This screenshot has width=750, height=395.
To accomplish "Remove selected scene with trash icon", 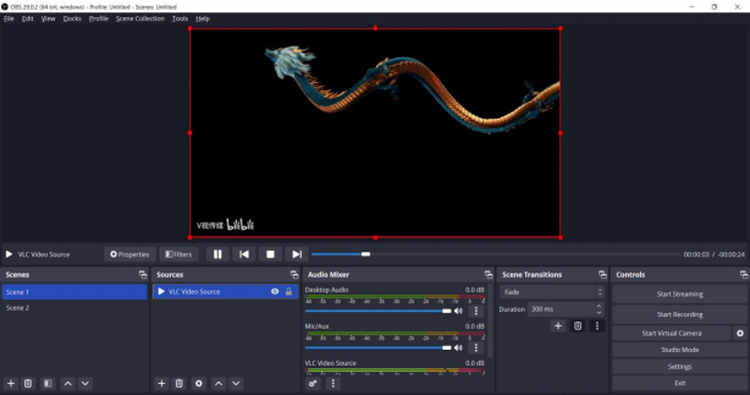I will [x=28, y=384].
